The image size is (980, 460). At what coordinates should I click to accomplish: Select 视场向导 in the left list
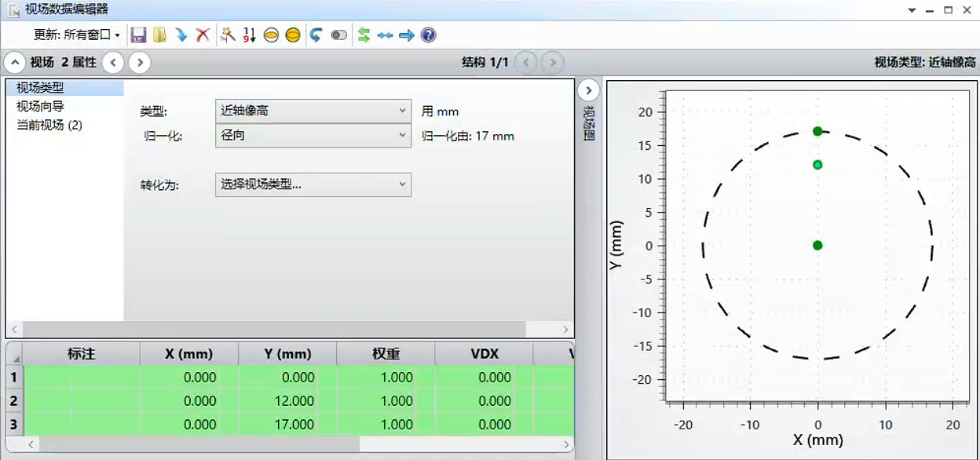40,106
